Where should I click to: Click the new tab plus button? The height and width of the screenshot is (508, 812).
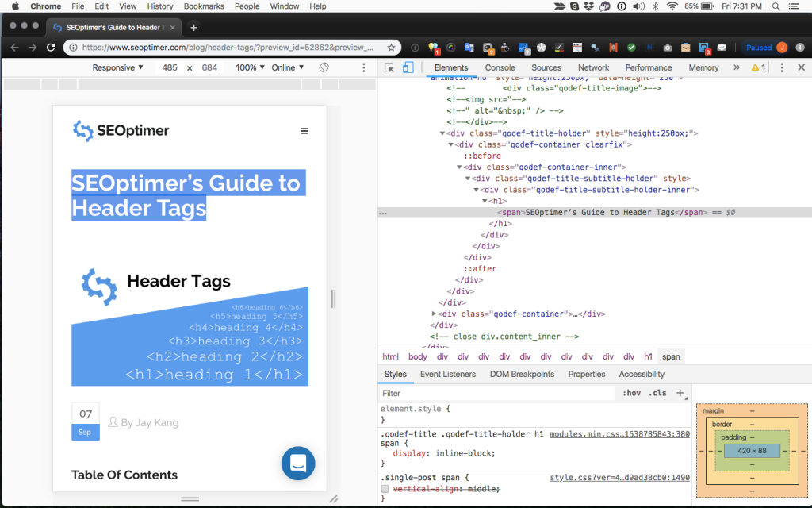pyautogui.click(x=194, y=27)
